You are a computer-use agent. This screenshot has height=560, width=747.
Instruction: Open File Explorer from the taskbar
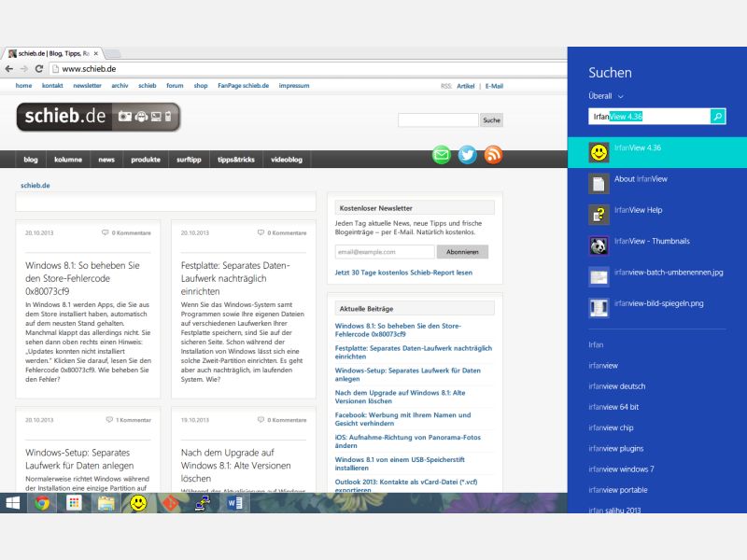(x=106, y=503)
